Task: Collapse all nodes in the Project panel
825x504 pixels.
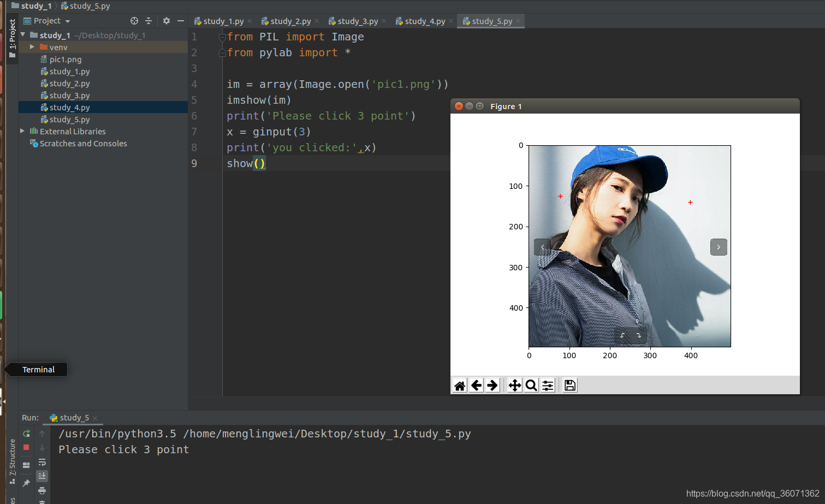Action: 149,21
